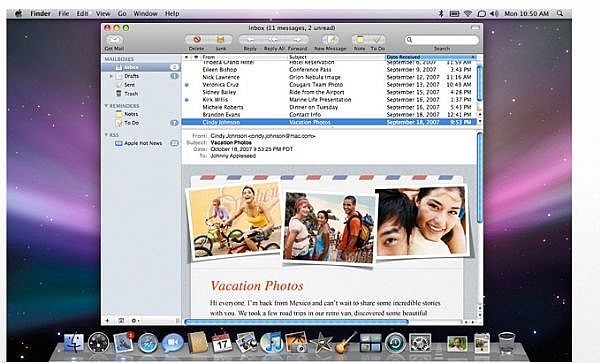The width and height of the screenshot is (600, 363).
Task: Open GarageBand guitar icon in Dock
Action: [x=346, y=342]
